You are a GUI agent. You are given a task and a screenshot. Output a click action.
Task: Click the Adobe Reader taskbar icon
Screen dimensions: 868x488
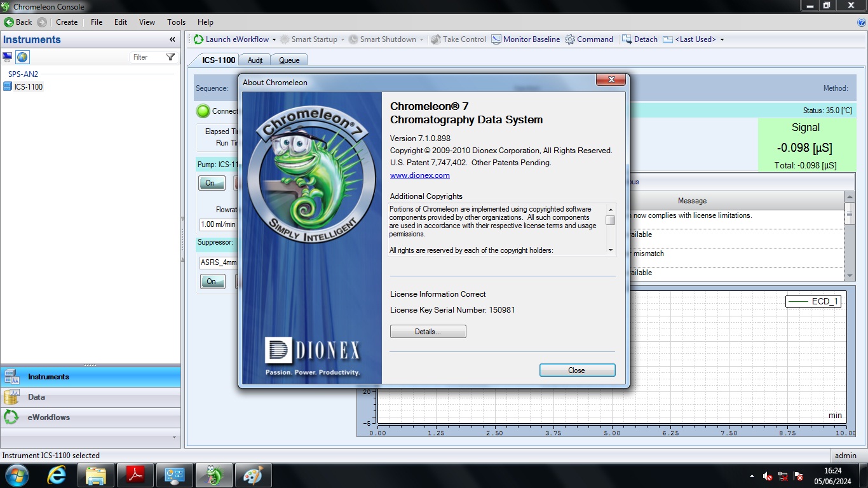click(x=135, y=475)
